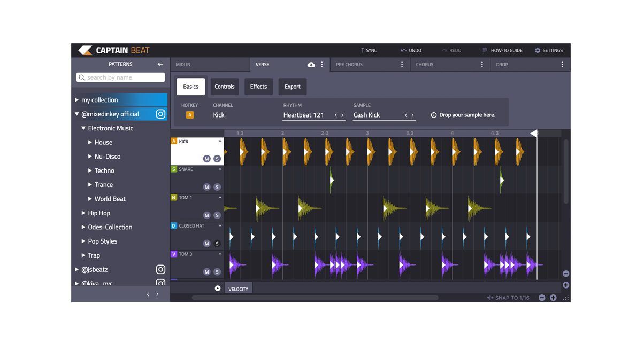Image resolution: width=644 pixels, height=343 pixels.
Task: Mute the Snare channel
Action: pyautogui.click(x=207, y=187)
